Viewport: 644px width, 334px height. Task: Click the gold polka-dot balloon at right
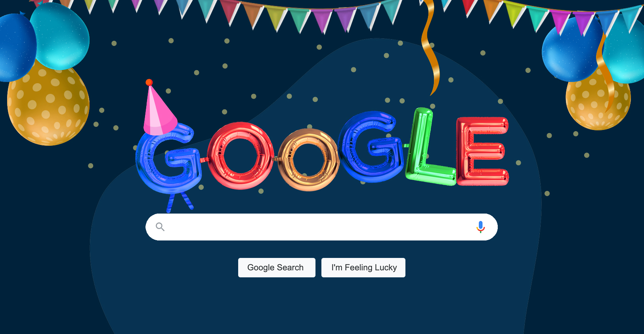click(x=598, y=101)
